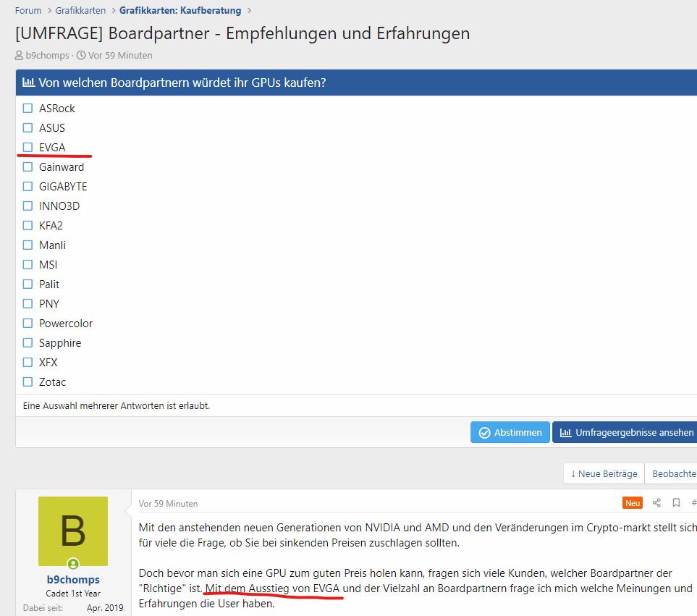Click the share icon on post
697x616 pixels.
pyautogui.click(x=656, y=502)
